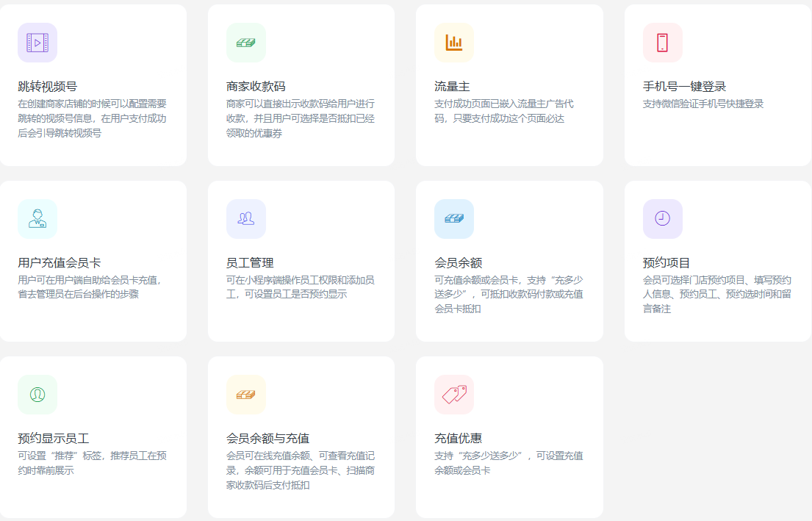Click the purple clock icon for 预约项目
The width and height of the screenshot is (812, 521).
pyautogui.click(x=662, y=219)
